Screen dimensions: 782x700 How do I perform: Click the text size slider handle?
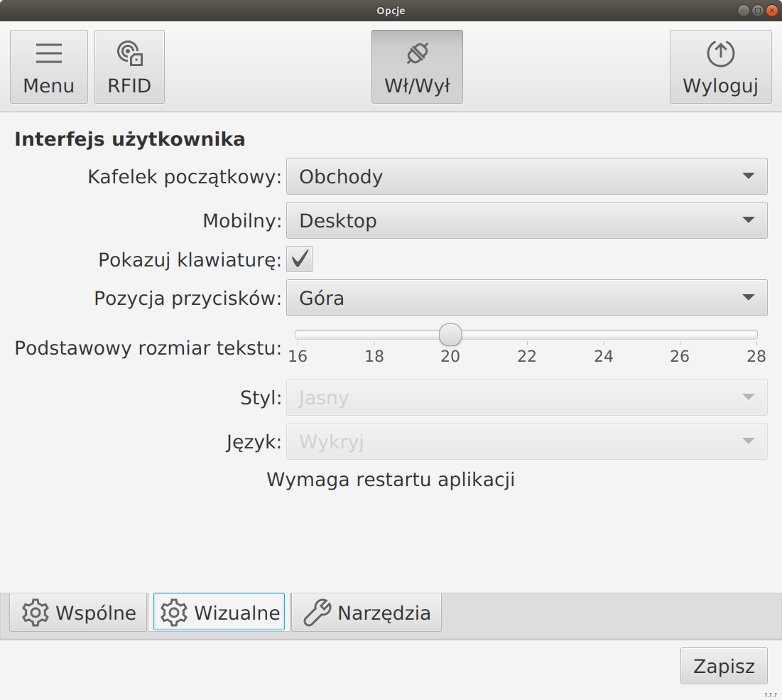pos(450,334)
